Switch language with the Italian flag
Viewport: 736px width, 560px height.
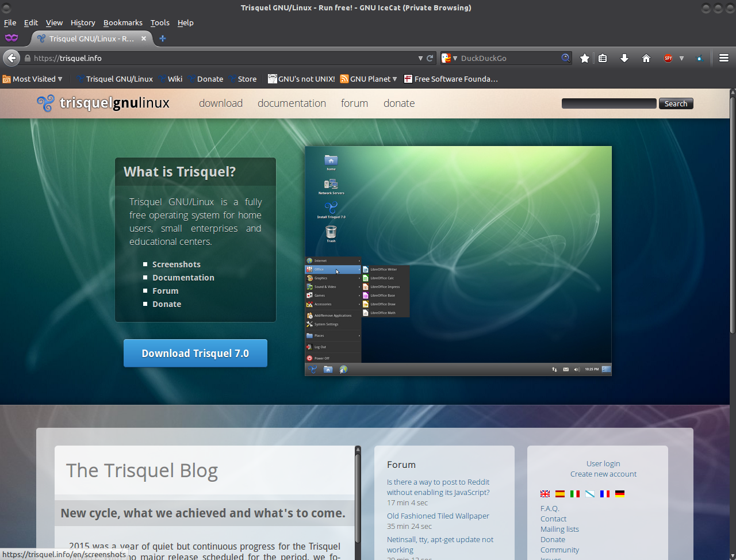point(575,493)
